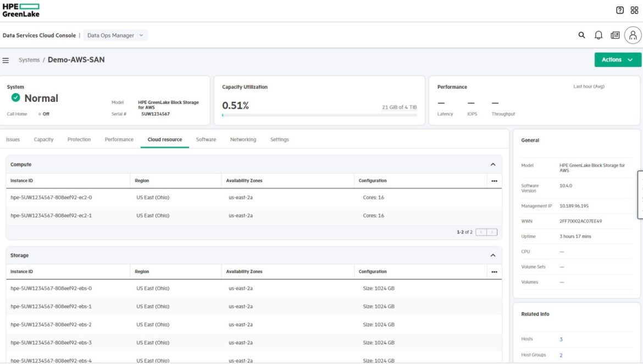Select instance hpe-5UW1234567-808eef92-ec2-0 row
The width and height of the screenshot is (643, 364).
(x=254, y=197)
